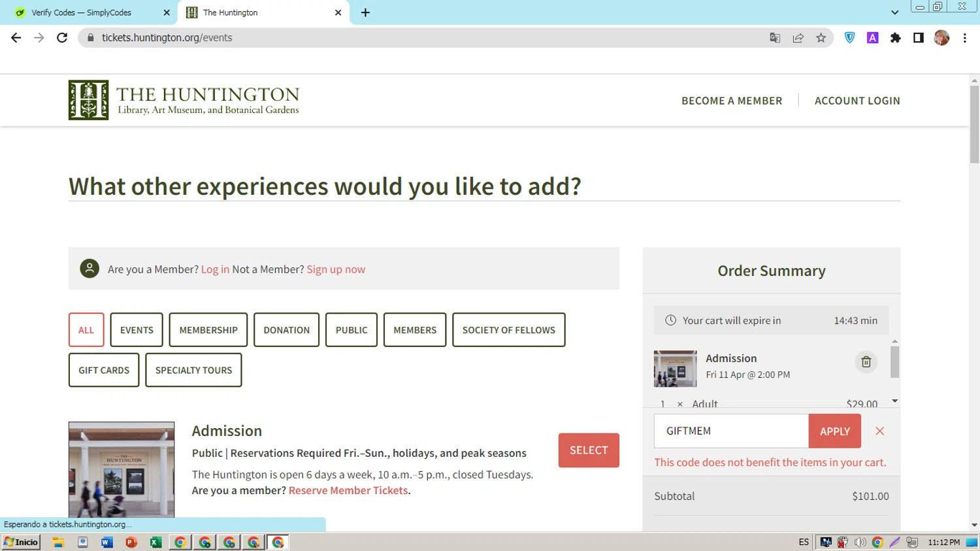Click the volume speaker tray icon

click(x=860, y=542)
